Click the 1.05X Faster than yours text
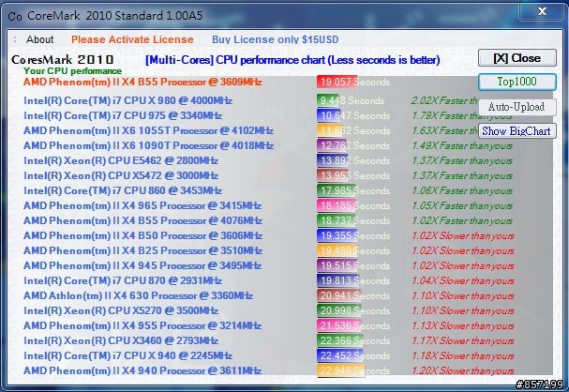The height and width of the screenshot is (392, 569). (x=462, y=205)
